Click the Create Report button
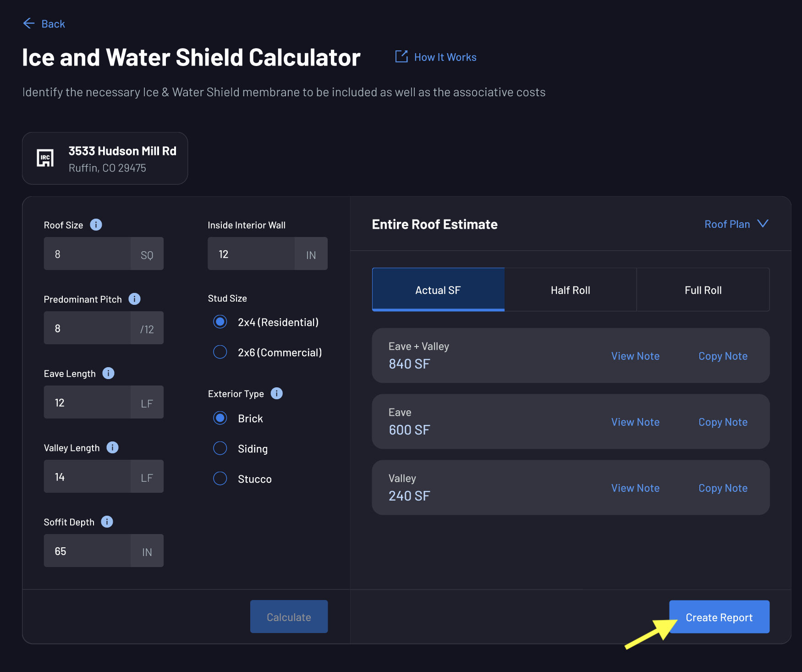The width and height of the screenshot is (802, 672). click(719, 617)
